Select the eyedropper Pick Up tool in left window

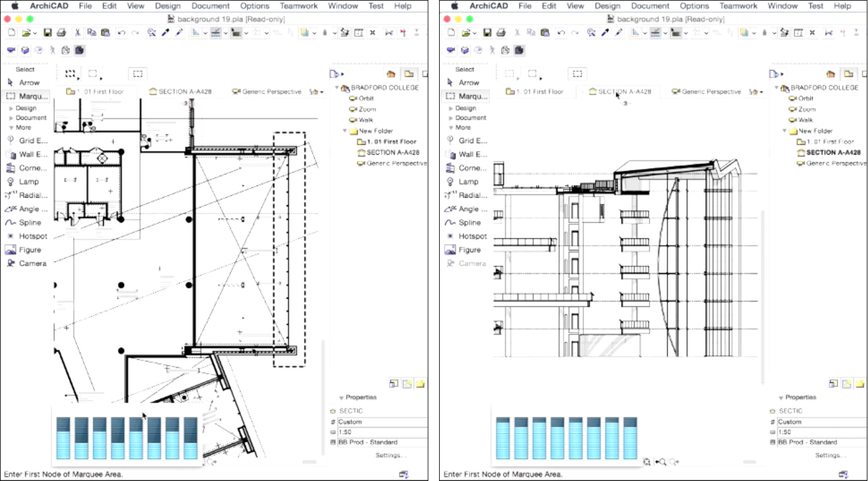click(x=166, y=32)
